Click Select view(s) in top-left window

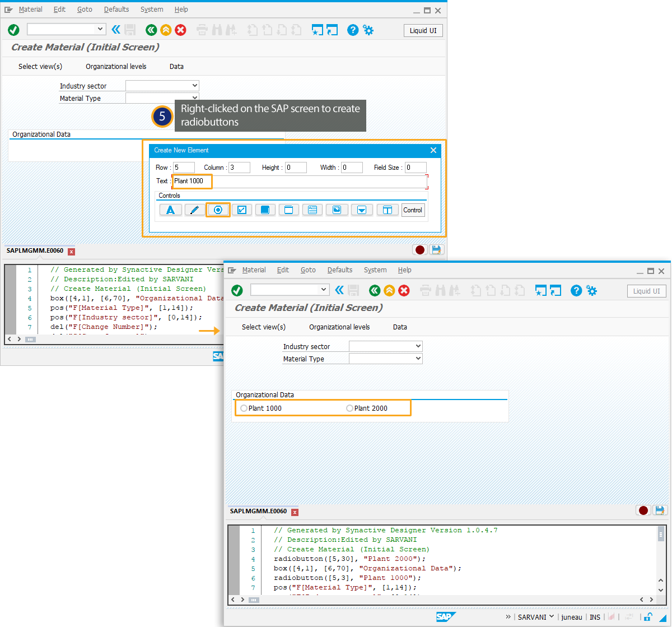(40, 67)
